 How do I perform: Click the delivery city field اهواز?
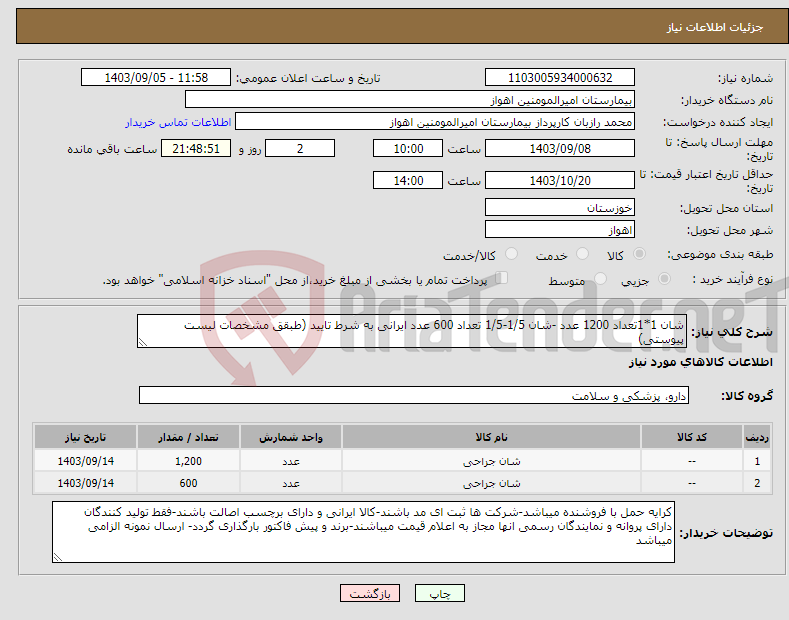tap(560, 229)
